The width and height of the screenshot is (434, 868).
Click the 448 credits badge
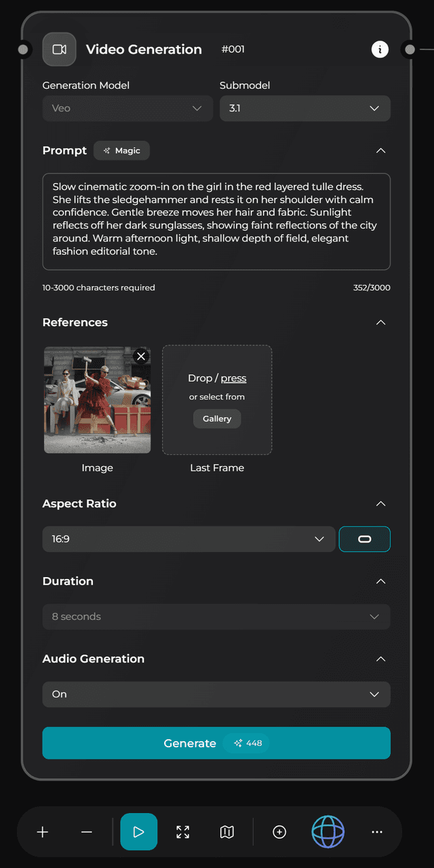(248, 743)
